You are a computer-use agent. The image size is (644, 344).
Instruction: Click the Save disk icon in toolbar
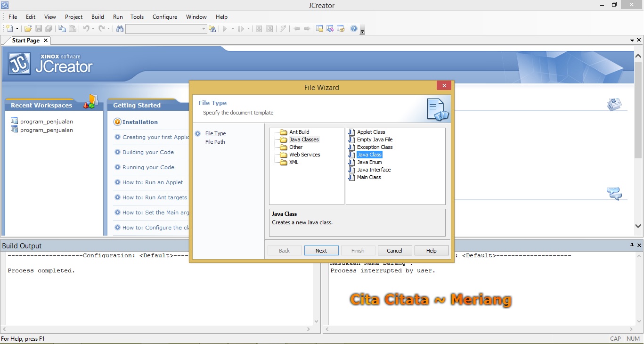[39, 29]
